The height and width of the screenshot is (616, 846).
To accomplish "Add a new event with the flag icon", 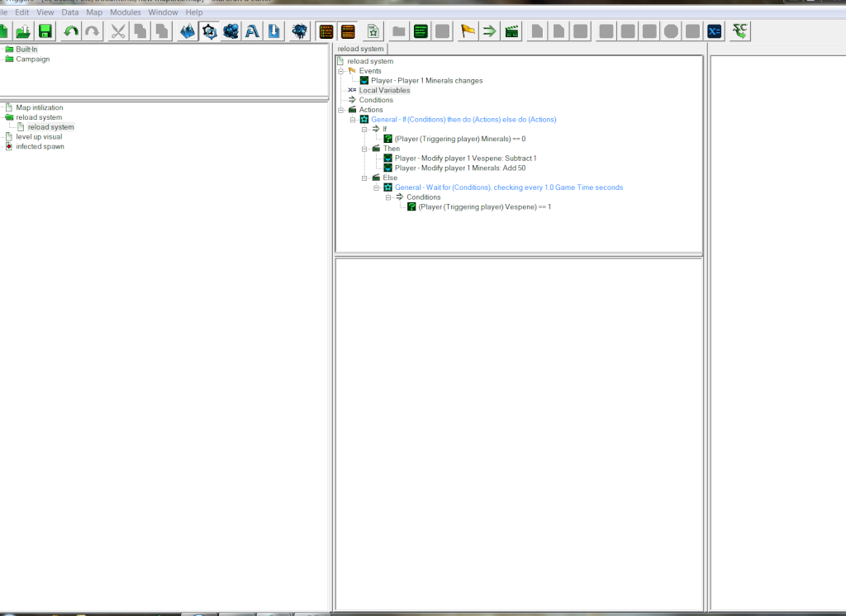I will point(468,31).
